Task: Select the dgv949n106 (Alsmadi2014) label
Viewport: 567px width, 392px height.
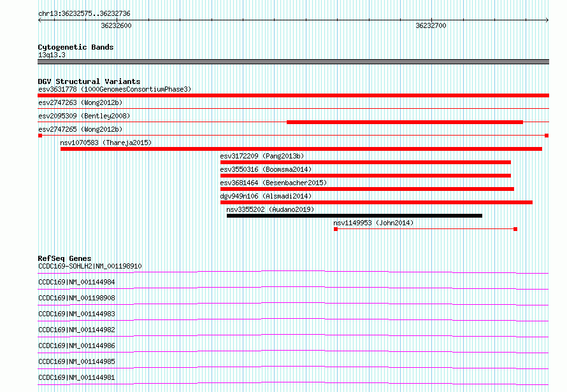Action: click(266, 196)
